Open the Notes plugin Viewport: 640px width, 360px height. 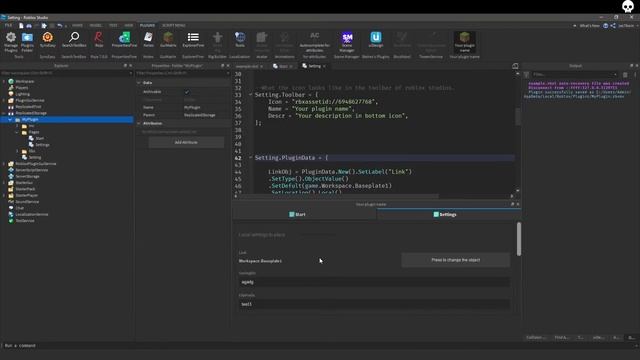click(149, 40)
